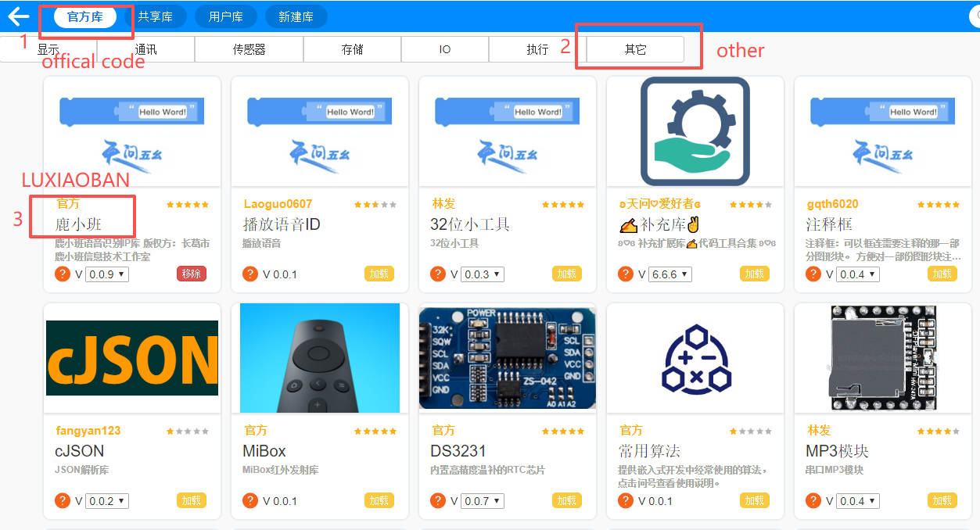Open the help icon on the 常用算法 card
The image size is (980, 530).
[625, 500]
